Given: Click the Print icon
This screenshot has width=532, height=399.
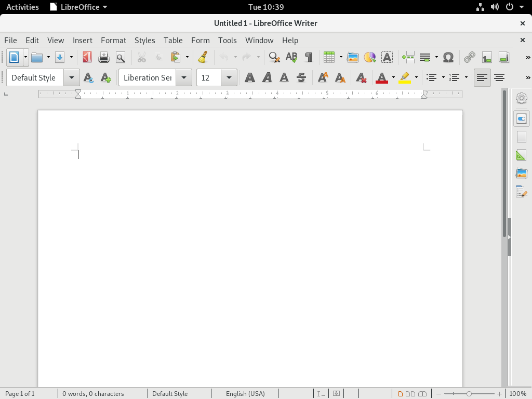Looking at the screenshot, I should pyautogui.click(x=104, y=57).
